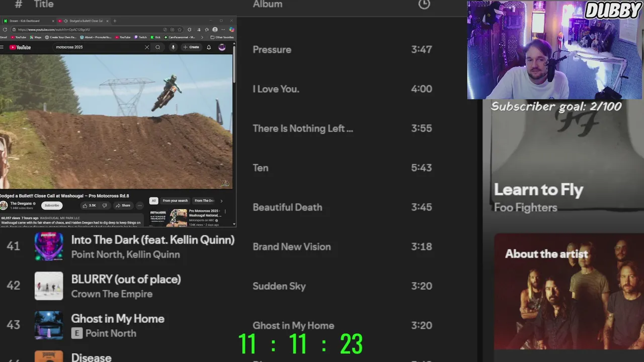
Task: Open the Pro Motocross 2025 suggested video thumbnail
Action: (168, 217)
